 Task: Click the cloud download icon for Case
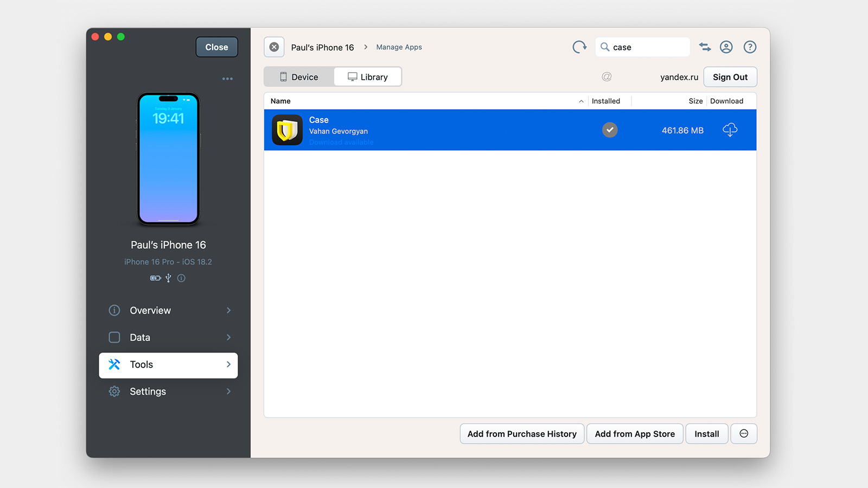[x=730, y=130]
